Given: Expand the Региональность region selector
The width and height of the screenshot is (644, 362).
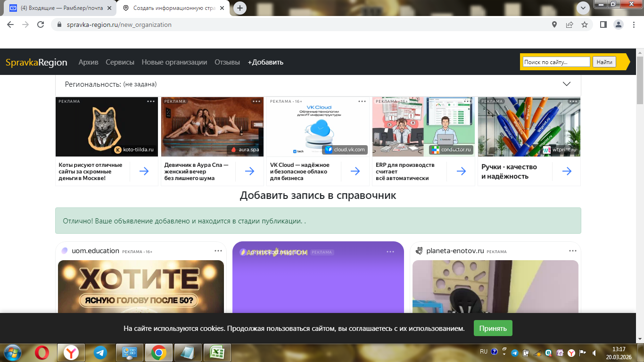Looking at the screenshot, I should coord(567,84).
